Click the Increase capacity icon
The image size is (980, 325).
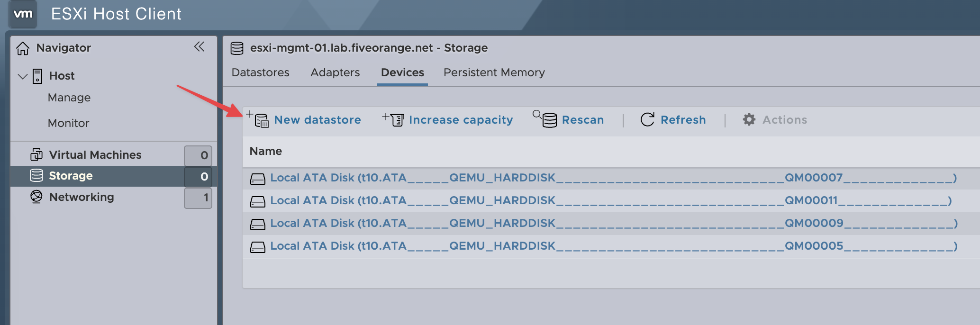pyautogui.click(x=393, y=120)
